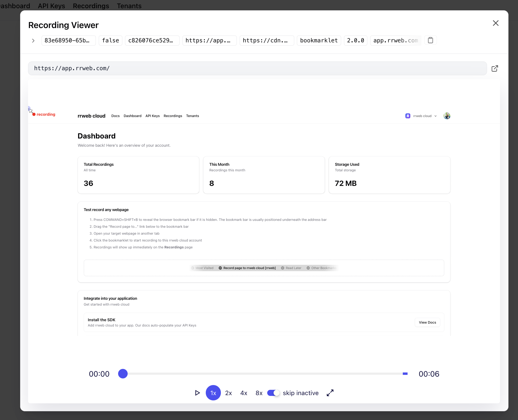
Task: Open API Keys in the replayed page nav
Action: coord(153,116)
